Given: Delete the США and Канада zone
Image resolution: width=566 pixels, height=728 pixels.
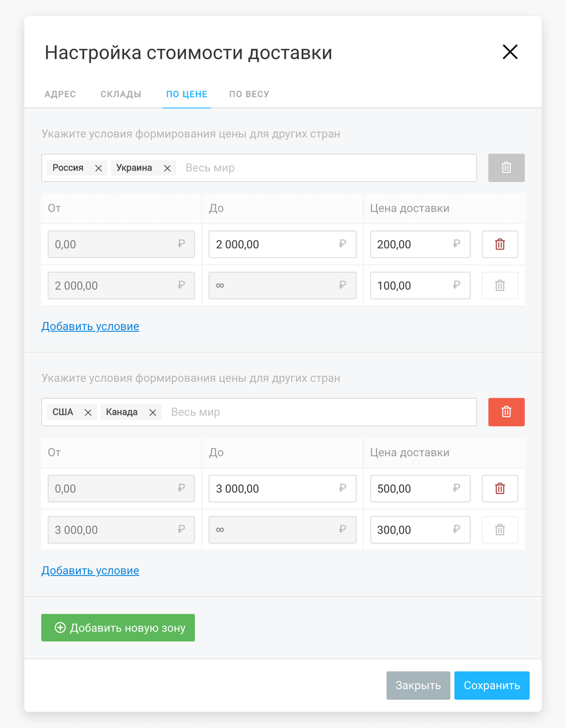Looking at the screenshot, I should (506, 412).
